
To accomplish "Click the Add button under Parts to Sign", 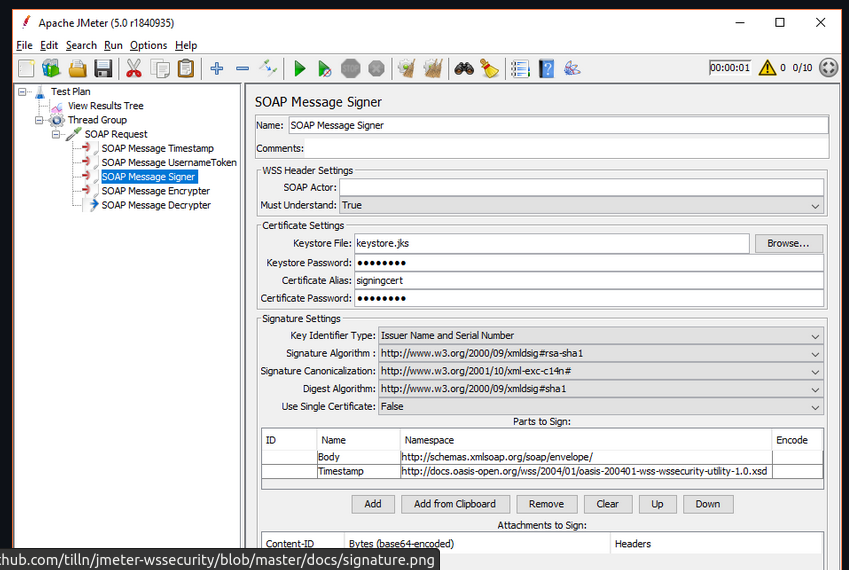I will tap(373, 504).
